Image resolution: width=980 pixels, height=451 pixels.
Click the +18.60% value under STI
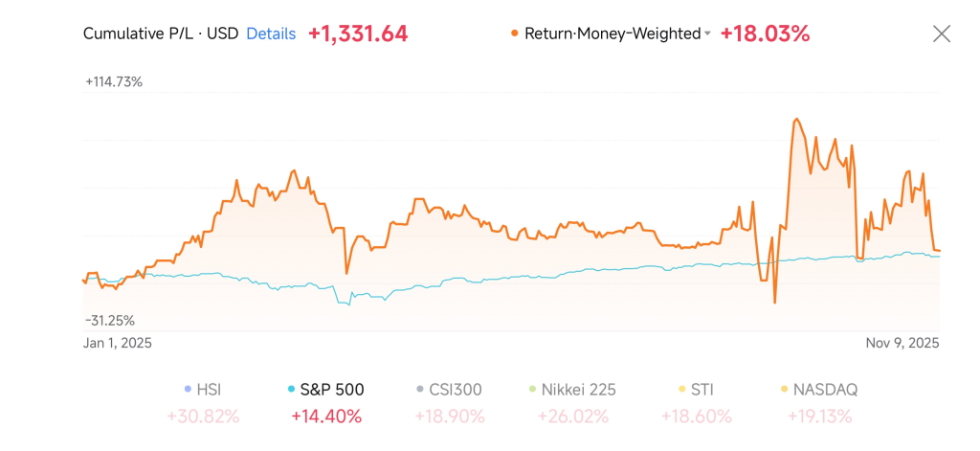[696, 416]
